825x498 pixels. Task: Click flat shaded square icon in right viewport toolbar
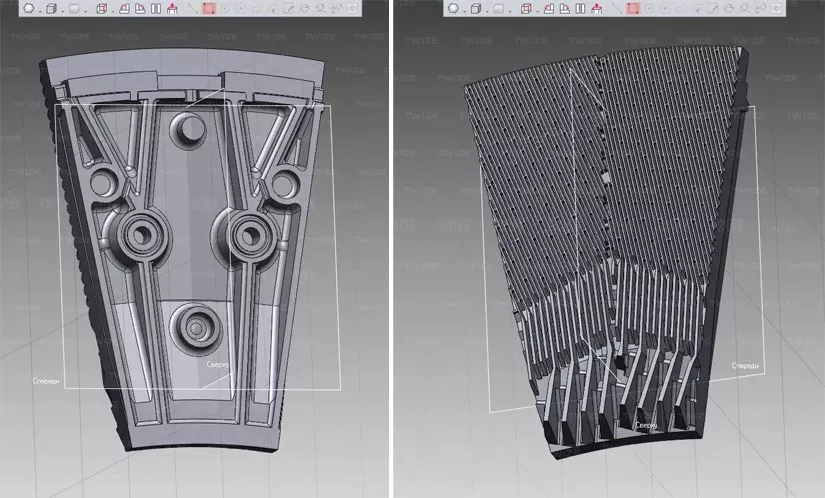pos(498,8)
